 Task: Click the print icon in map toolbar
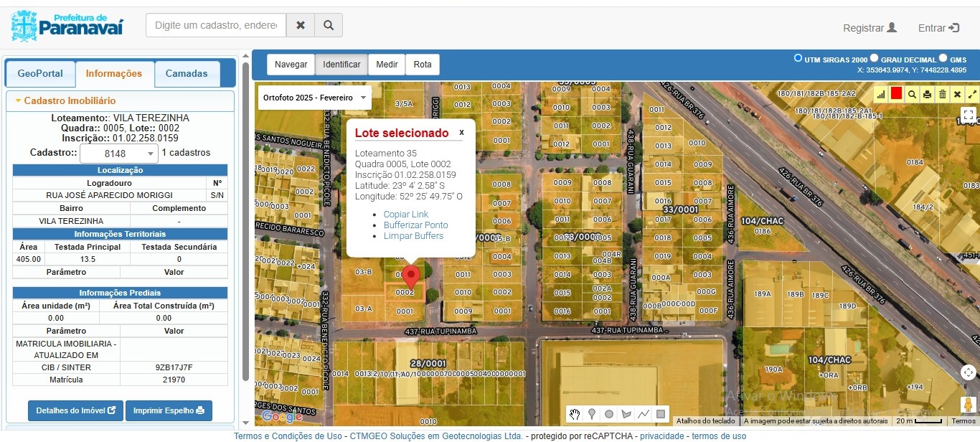click(927, 94)
